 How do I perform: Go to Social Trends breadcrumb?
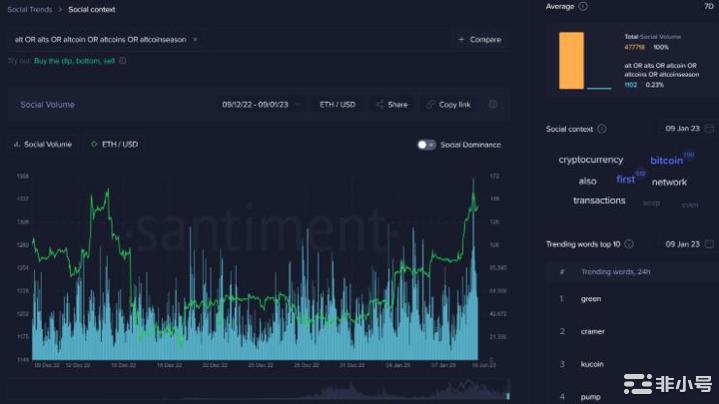tap(32, 9)
